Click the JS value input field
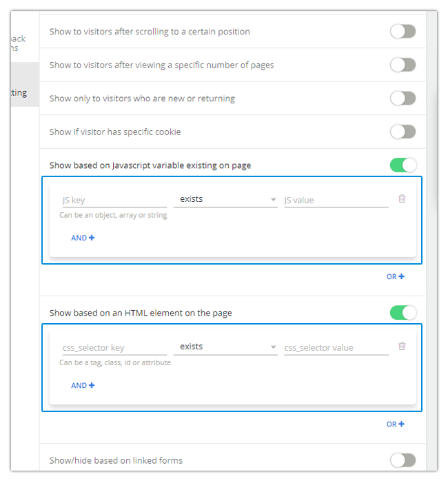The image size is (448, 483). coord(336,201)
